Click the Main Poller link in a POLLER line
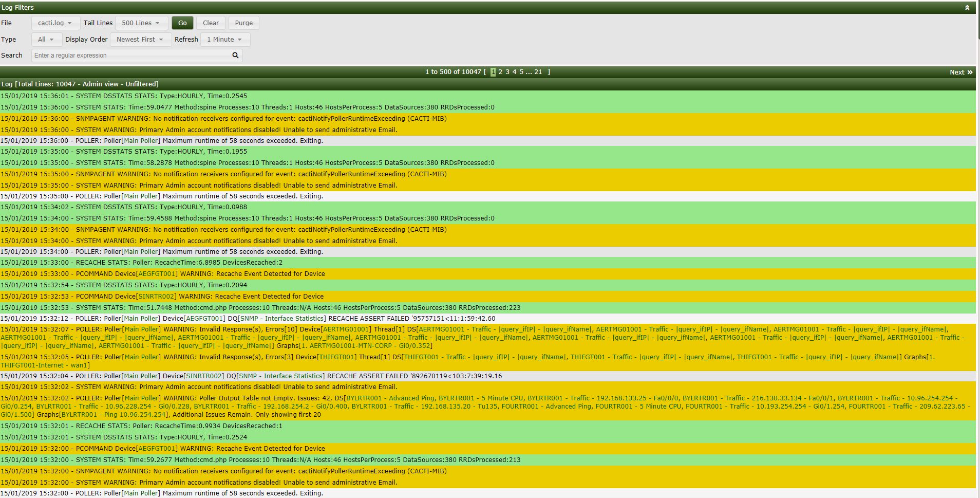This screenshot has width=980, height=498. tap(141, 140)
